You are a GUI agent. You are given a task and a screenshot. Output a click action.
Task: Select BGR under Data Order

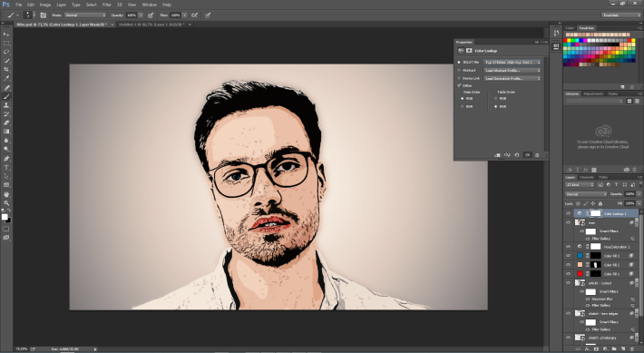(463, 106)
